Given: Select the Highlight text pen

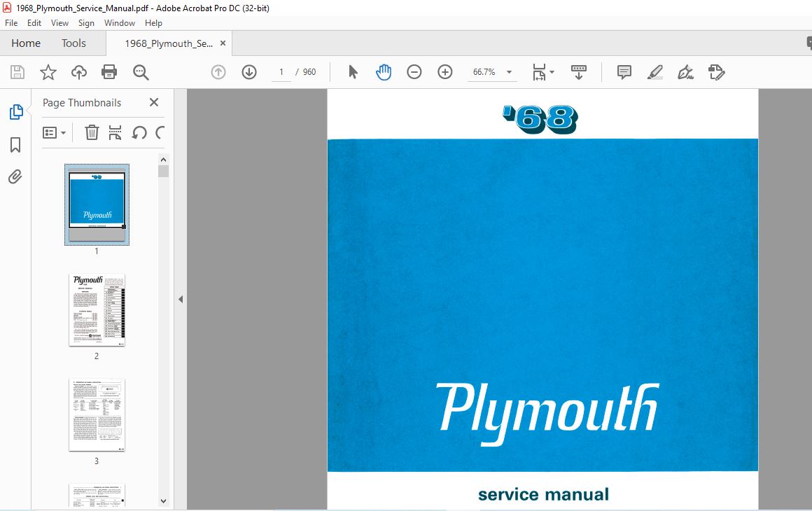Looking at the screenshot, I should coord(655,72).
